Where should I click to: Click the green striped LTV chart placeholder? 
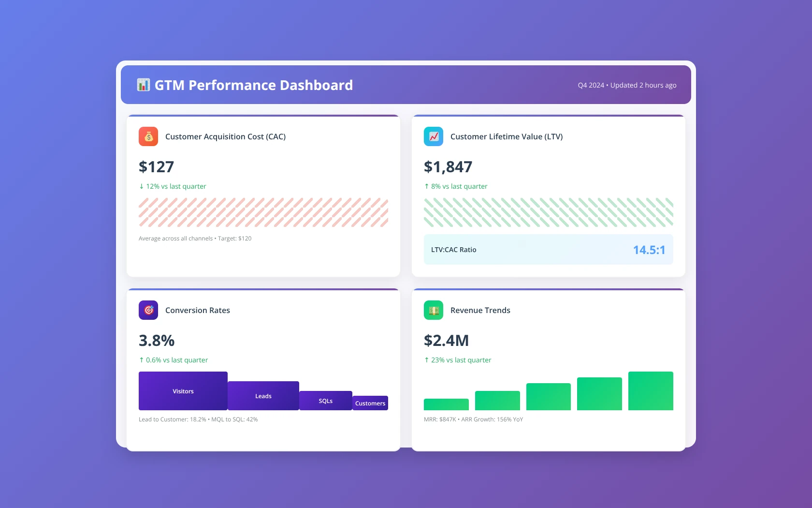(549, 212)
